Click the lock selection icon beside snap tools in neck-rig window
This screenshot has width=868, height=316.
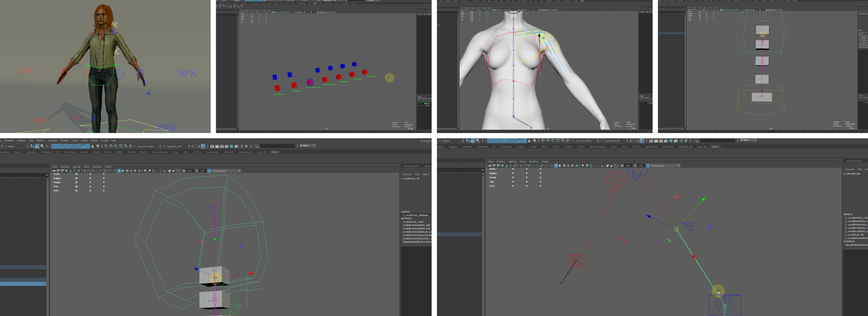click(93, 146)
